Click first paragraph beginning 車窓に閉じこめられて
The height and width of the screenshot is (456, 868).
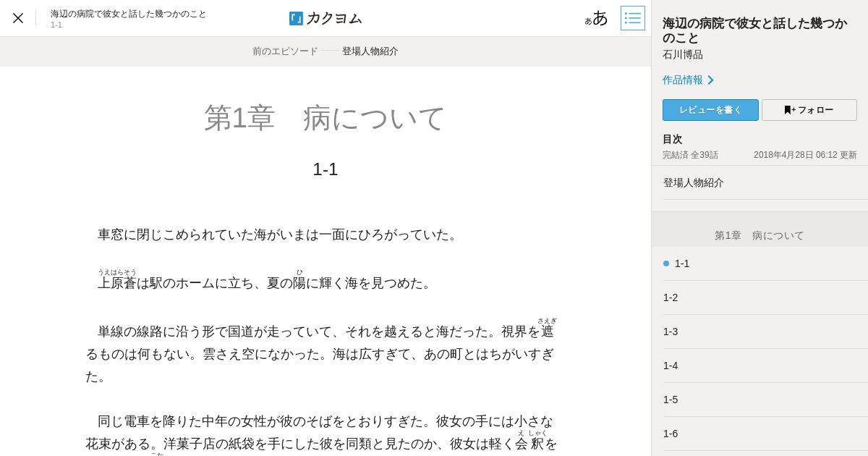pyautogui.click(x=278, y=235)
